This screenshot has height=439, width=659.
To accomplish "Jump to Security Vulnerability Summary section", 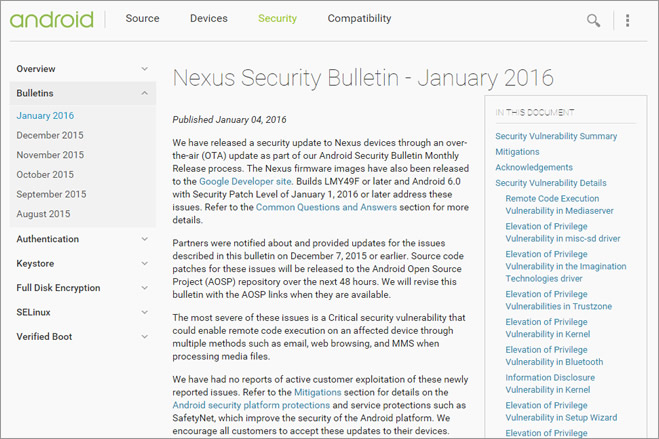I will [x=556, y=136].
